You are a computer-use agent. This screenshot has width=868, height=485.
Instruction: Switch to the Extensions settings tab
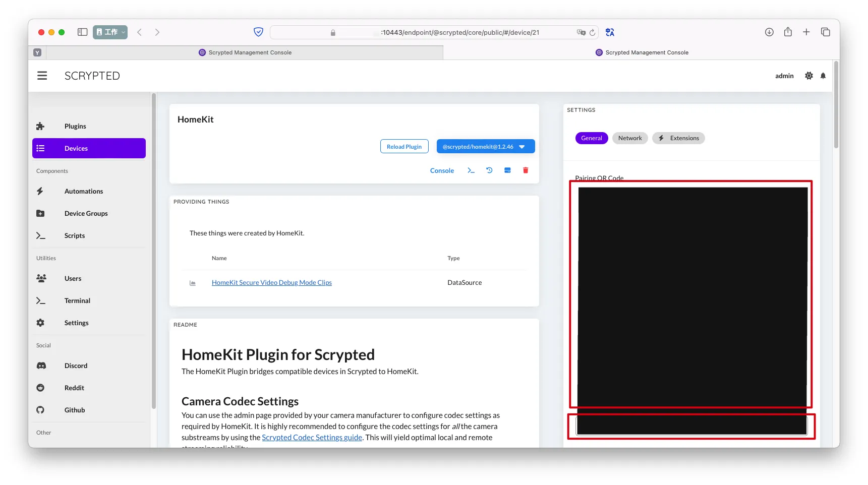pyautogui.click(x=678, y=138)
